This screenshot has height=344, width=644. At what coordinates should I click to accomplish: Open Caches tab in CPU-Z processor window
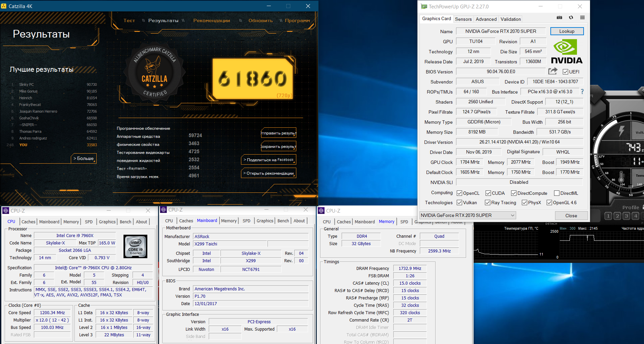pyautogui.click(x=28, y=222)
